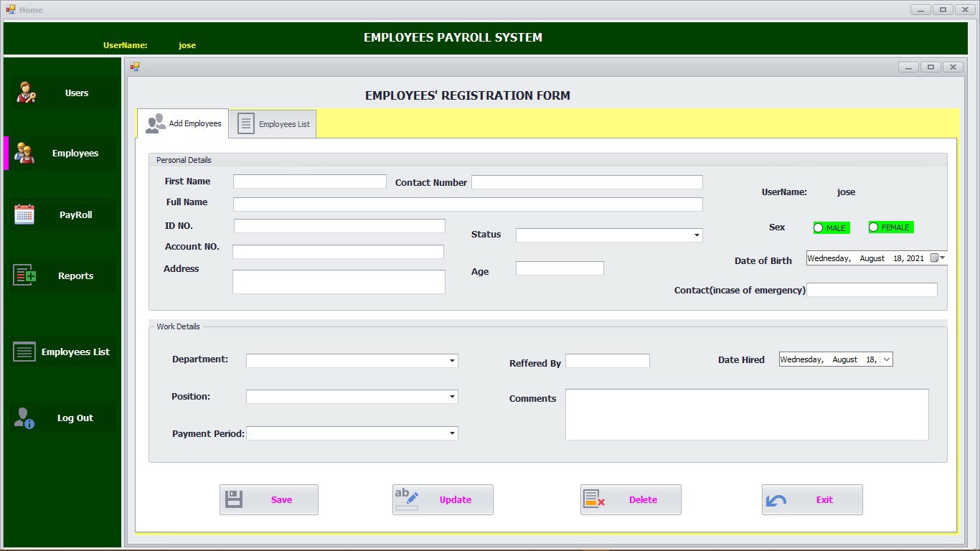980x551 pixels.
Task: Select the MALE radio button
Action: pyautogui.click(x=819, y=227)
